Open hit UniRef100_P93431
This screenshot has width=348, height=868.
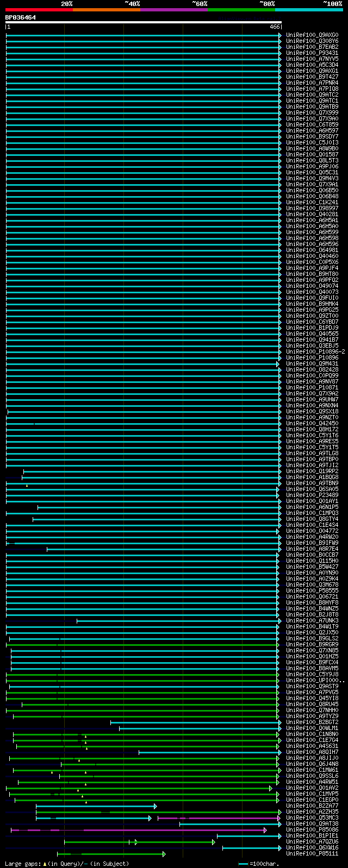(312, 53)
